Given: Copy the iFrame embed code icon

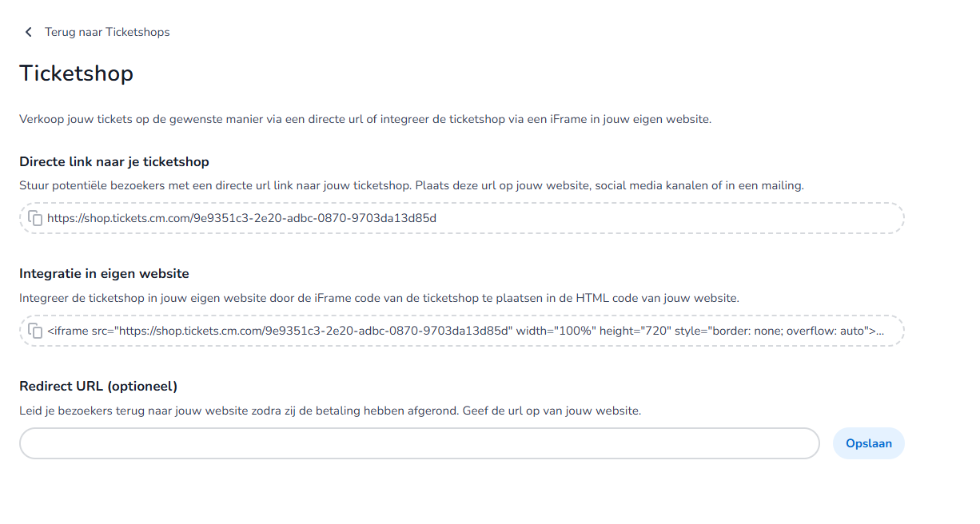Looking at the screenshot, I should pyautogui.click(x=35, y=331).
